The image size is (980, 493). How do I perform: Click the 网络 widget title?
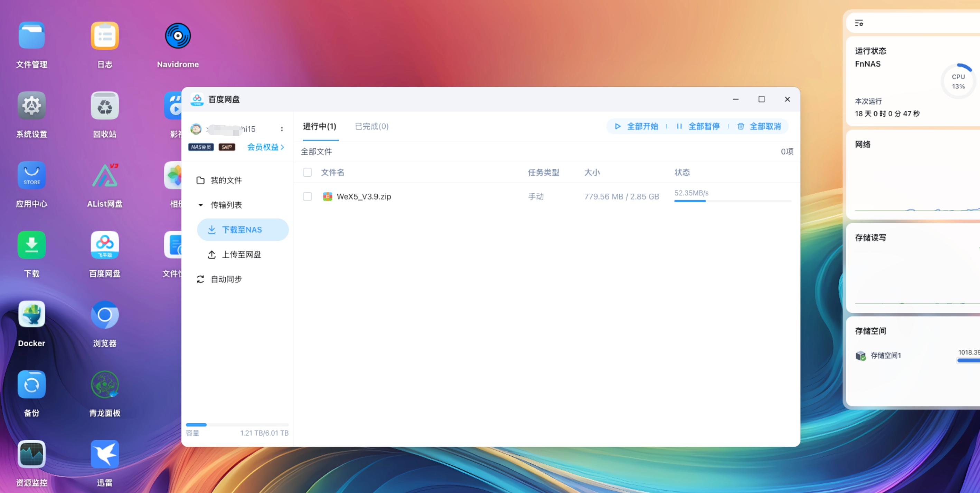point(863,144)
